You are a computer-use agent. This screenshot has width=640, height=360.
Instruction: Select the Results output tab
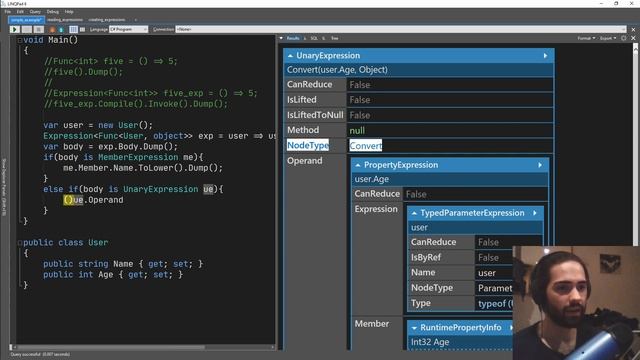coord(293,38)
